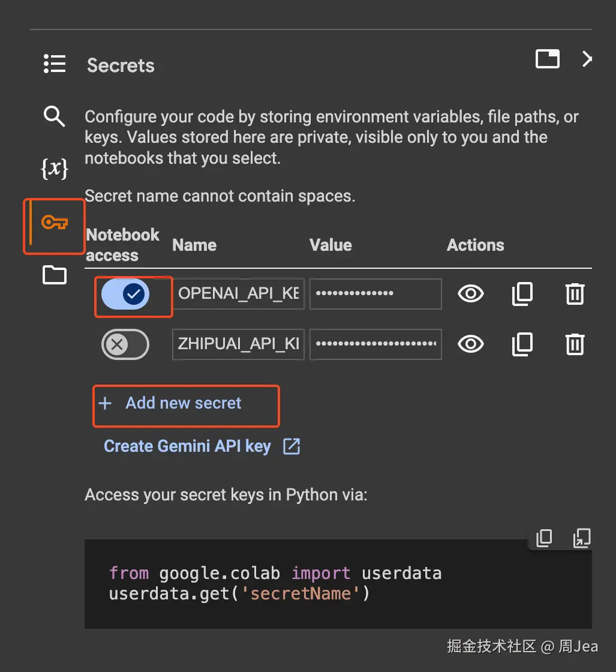
Task: Open the Variables {x} panel icon
Action: pyautogui.click(x=55, y=169)
